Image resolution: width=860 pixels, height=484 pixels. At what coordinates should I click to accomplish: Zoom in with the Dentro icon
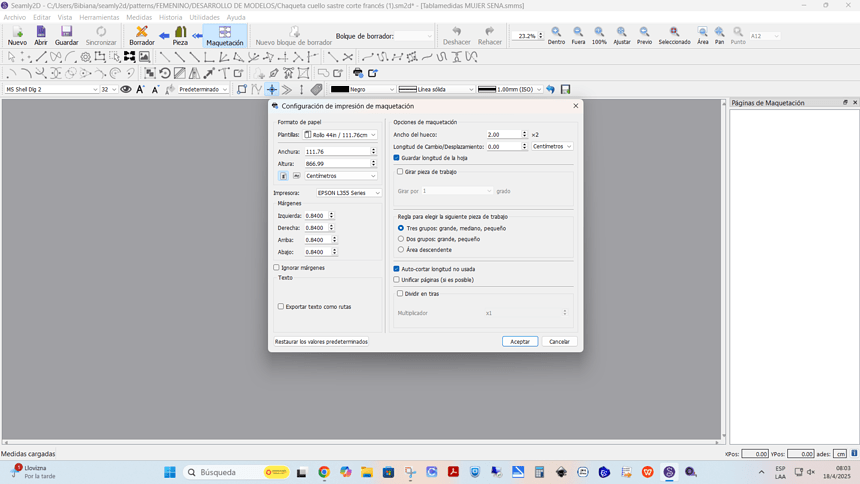click(x=556, y=36)
